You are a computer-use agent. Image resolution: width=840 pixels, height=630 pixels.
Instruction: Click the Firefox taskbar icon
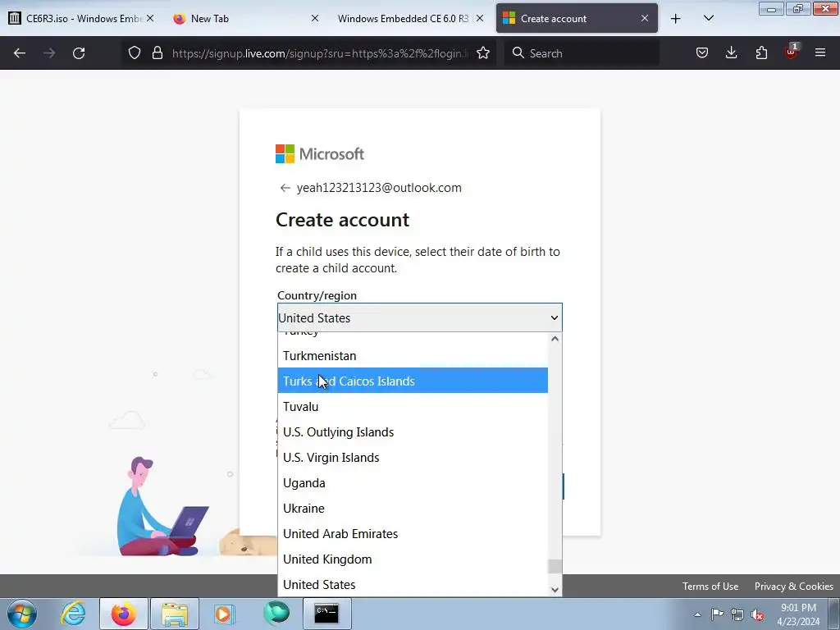coord(124,614)
